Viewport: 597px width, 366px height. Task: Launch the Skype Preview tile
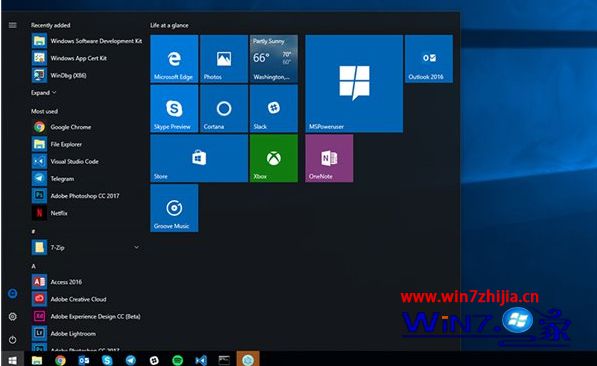(x=174, y=109)
